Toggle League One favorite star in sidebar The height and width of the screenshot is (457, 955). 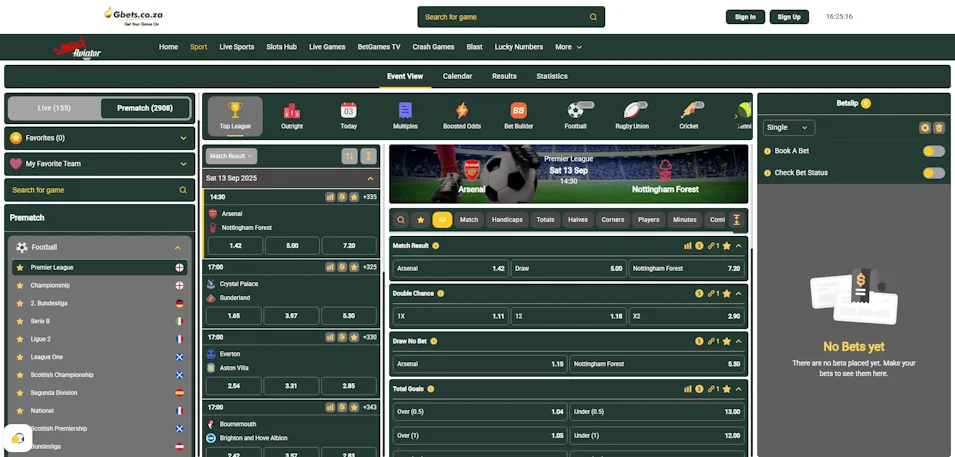click(x=20, y=357)
